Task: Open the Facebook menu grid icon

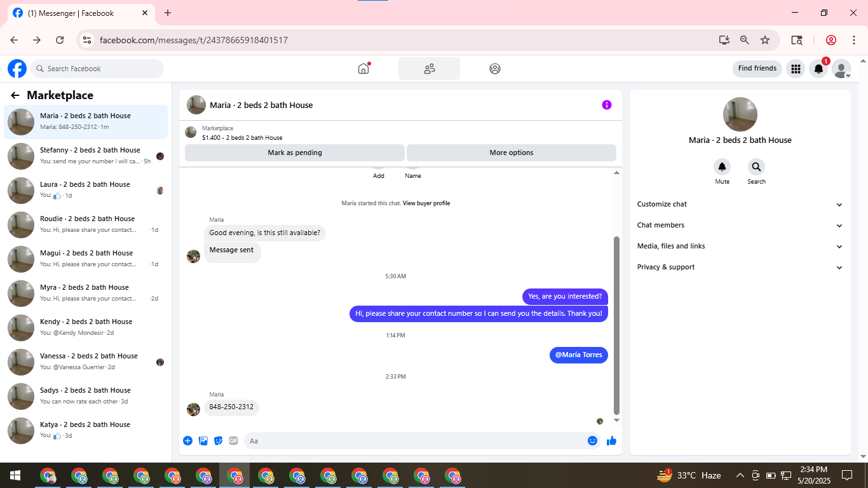Action: [x=796, y=69]
